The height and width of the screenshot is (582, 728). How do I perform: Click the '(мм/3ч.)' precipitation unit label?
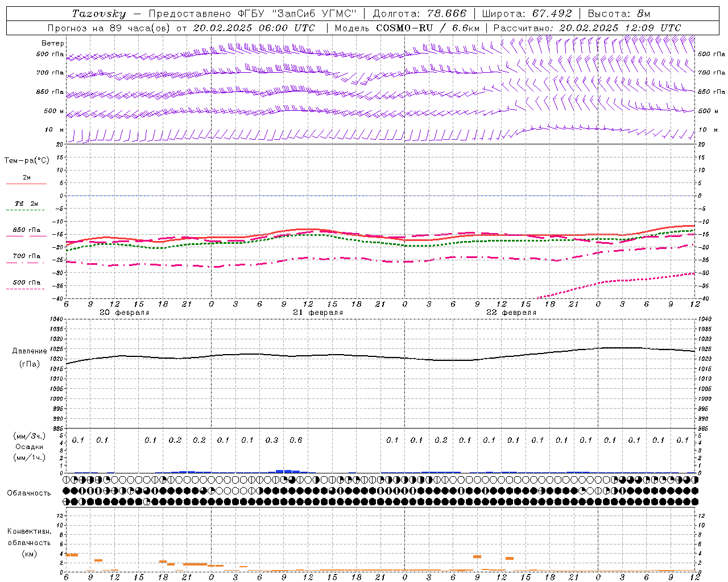coord(30,436)
